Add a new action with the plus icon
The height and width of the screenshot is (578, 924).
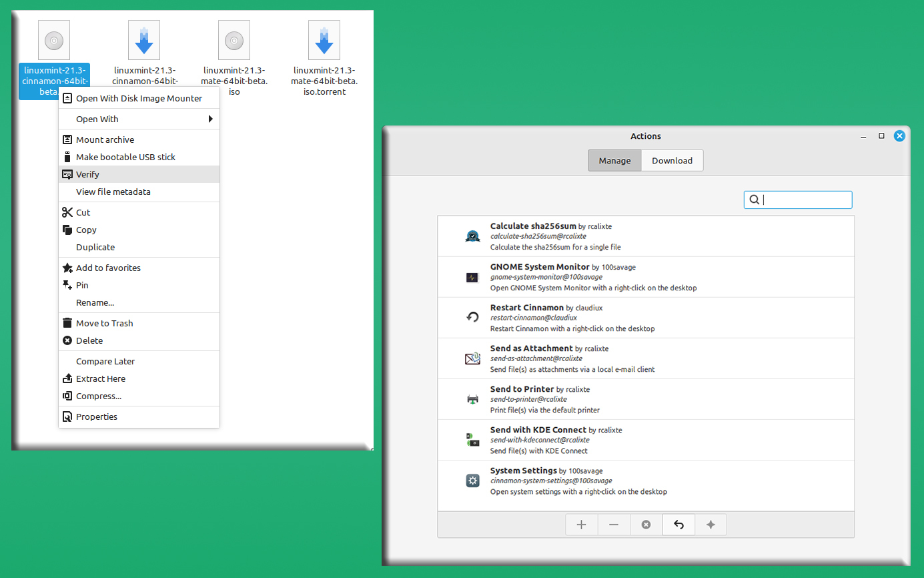[x=581, y=525]
